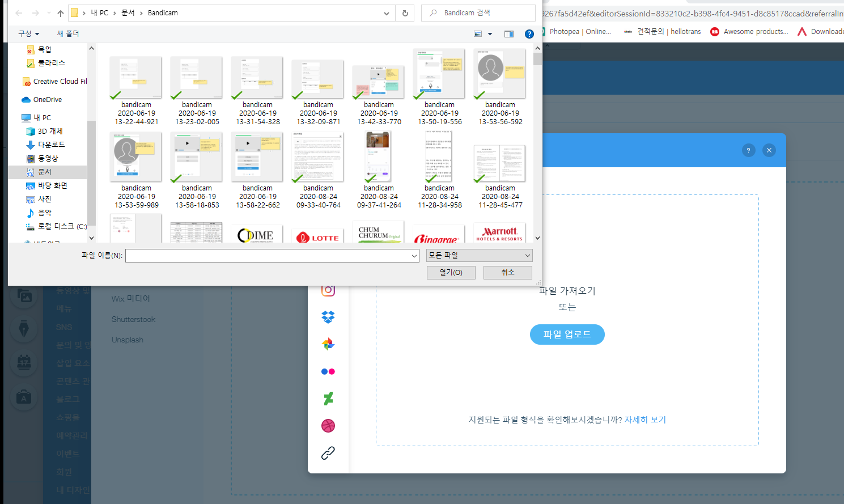Click 새 폴더 new folder button
Image resolution: width=844 pixels, height=504 pixels.
coord(68,34)
